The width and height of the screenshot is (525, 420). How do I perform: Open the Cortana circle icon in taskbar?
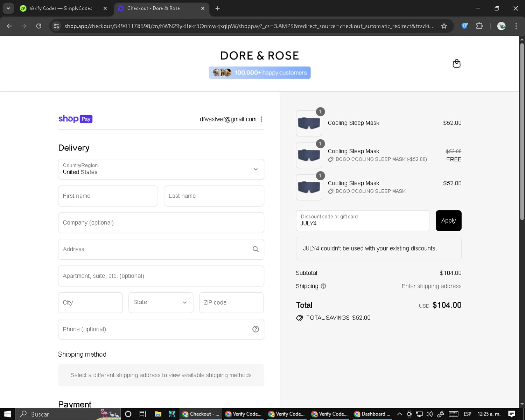tap(128, 414)
